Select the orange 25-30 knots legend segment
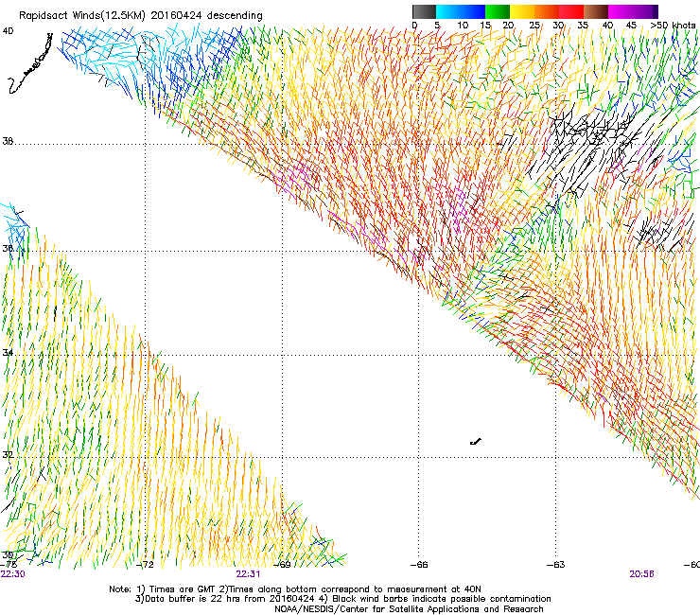Screen dimensions: 700x615 coord(547,11)
